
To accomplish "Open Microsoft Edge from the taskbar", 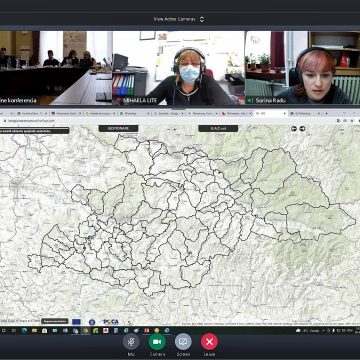I will coord(24,330).
